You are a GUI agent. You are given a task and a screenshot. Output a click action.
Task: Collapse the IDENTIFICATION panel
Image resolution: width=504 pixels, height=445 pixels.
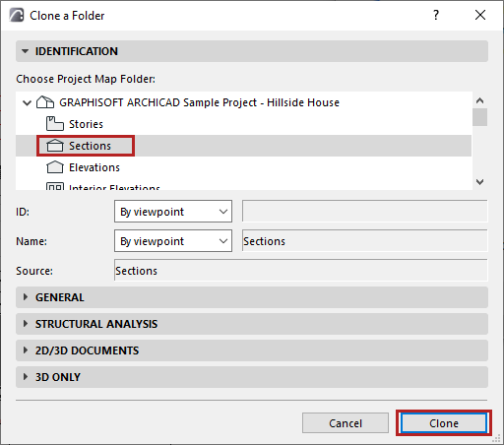click(25, 51)
